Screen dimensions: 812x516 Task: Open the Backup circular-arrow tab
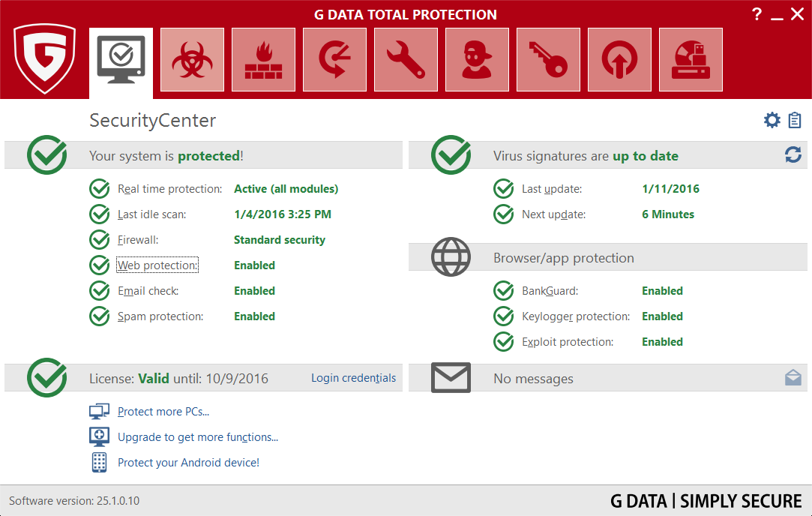tap(334, 59)
